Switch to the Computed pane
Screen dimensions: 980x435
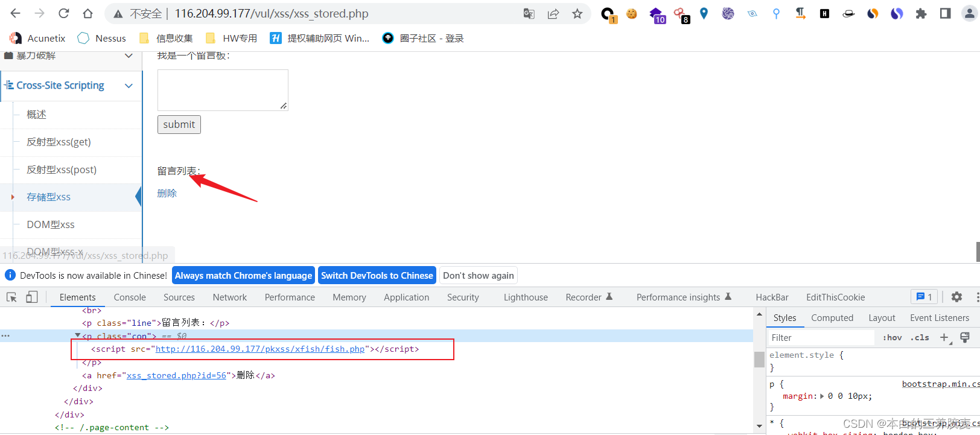click(x=832, y=318)
